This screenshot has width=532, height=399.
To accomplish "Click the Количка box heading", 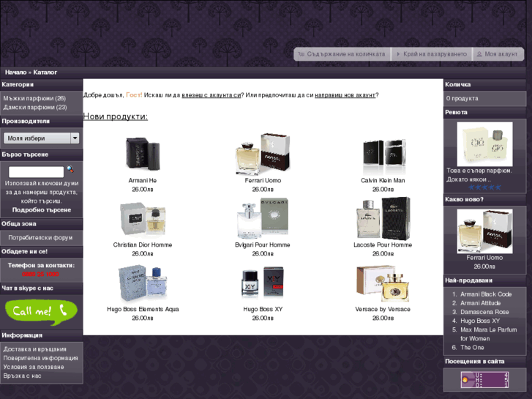I will pos(457,84).
